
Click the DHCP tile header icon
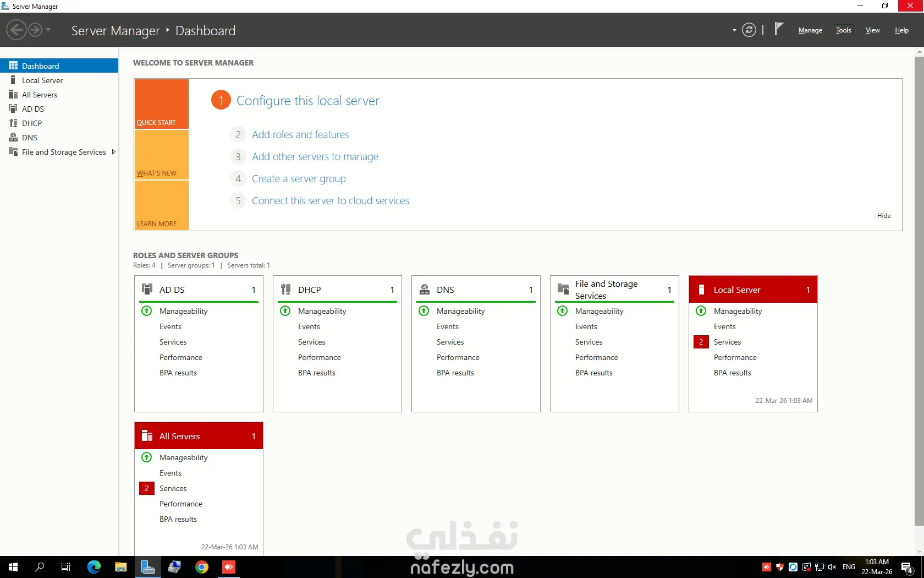click(x=285, y=289)
